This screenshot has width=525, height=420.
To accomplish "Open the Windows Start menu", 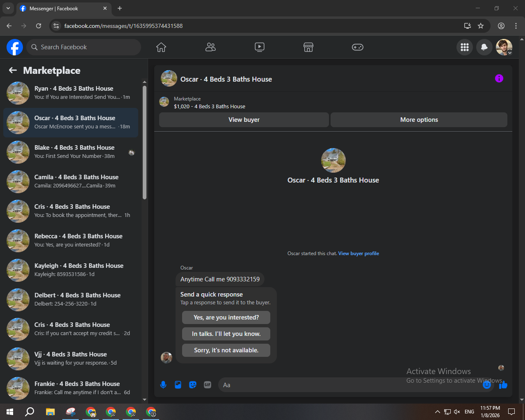I will click(x=10, y=412).
